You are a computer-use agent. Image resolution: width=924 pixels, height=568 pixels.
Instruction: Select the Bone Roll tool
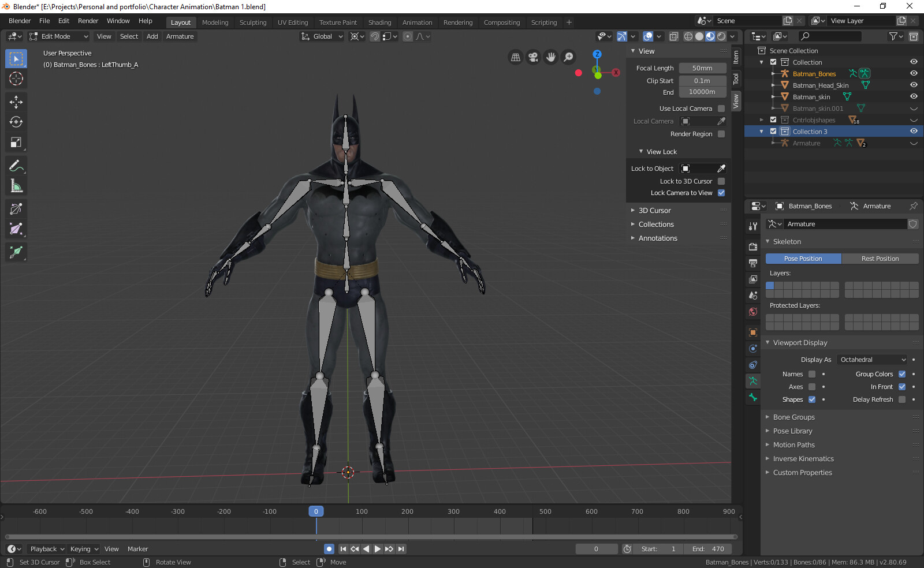[x=16, y=209]
